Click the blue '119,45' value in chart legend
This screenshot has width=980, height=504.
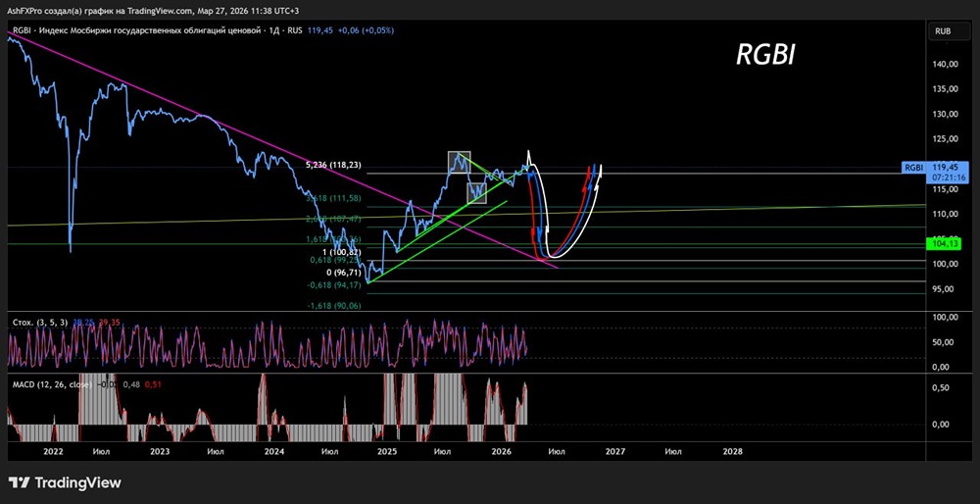(320, 30)
